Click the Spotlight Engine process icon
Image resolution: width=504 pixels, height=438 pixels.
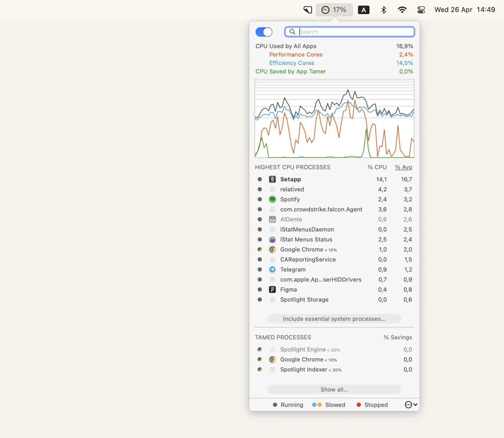(273, 350)
